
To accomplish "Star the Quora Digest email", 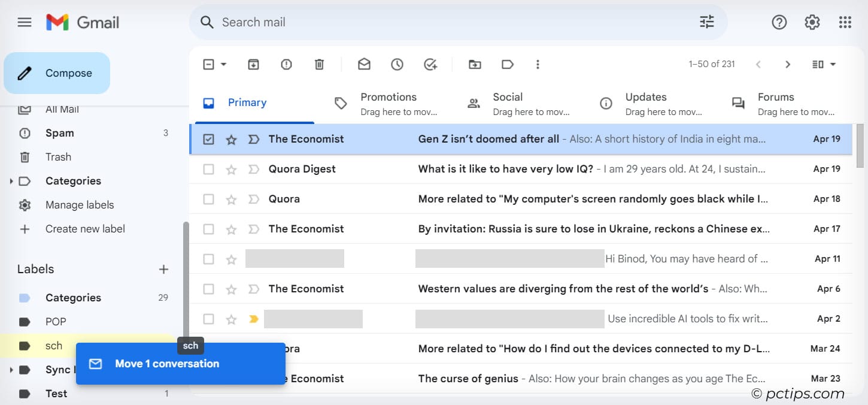I will coord(231,168).
